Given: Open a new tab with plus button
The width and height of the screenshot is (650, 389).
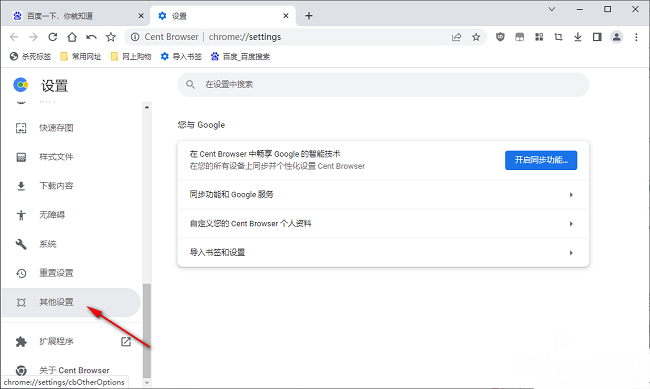Looking at the screenshot, I should click(309, 16).
